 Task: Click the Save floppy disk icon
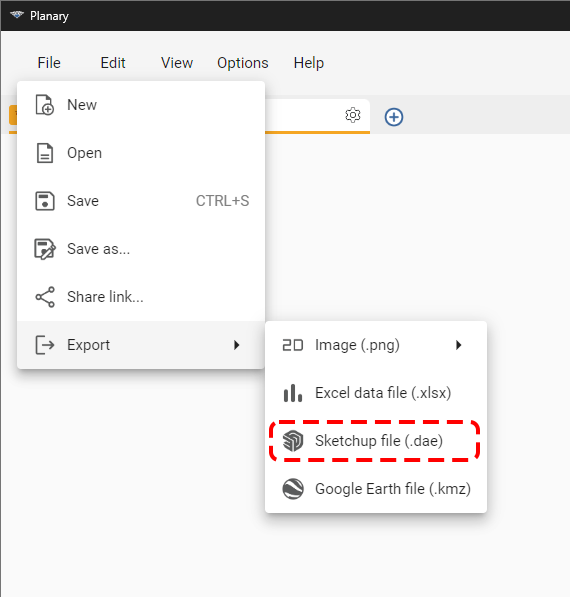tap(45, 201)
